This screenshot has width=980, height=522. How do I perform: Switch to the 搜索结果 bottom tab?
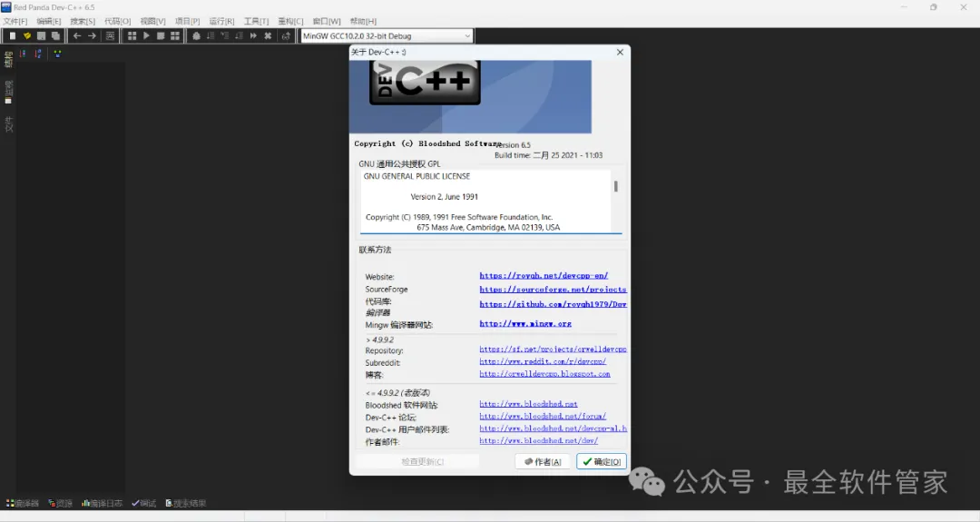[186, 503]
